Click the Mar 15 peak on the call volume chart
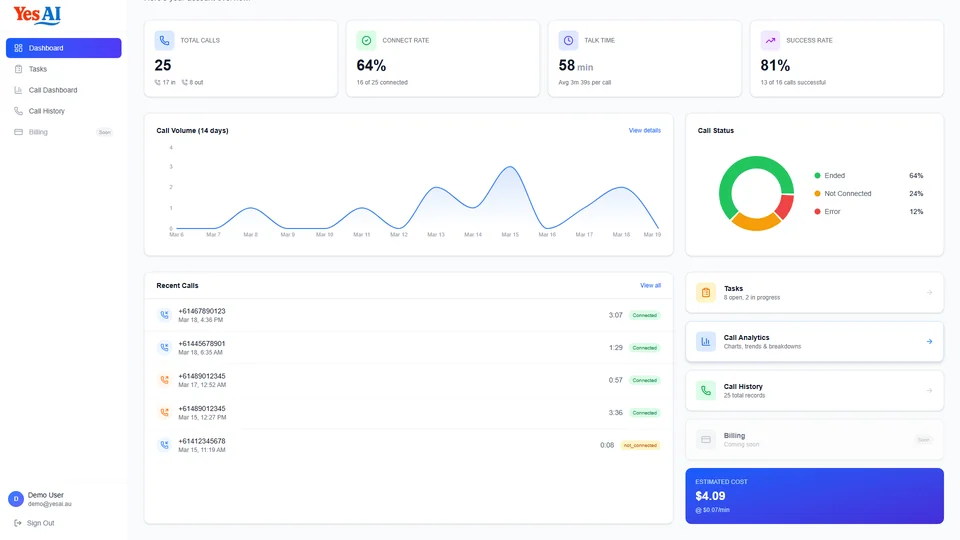The height and width of the screenshot is (540, 960). tap(509, 167)
